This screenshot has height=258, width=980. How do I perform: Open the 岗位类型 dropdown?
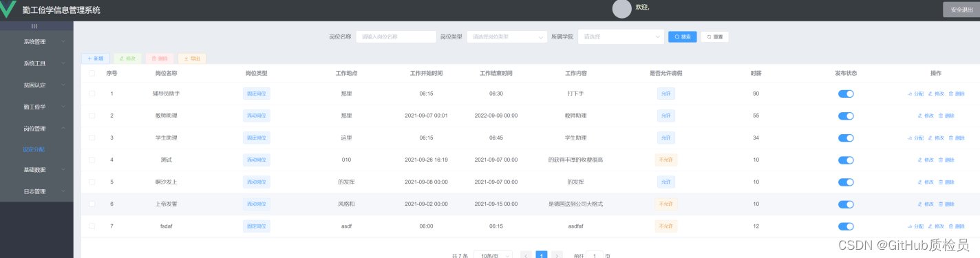507,36
